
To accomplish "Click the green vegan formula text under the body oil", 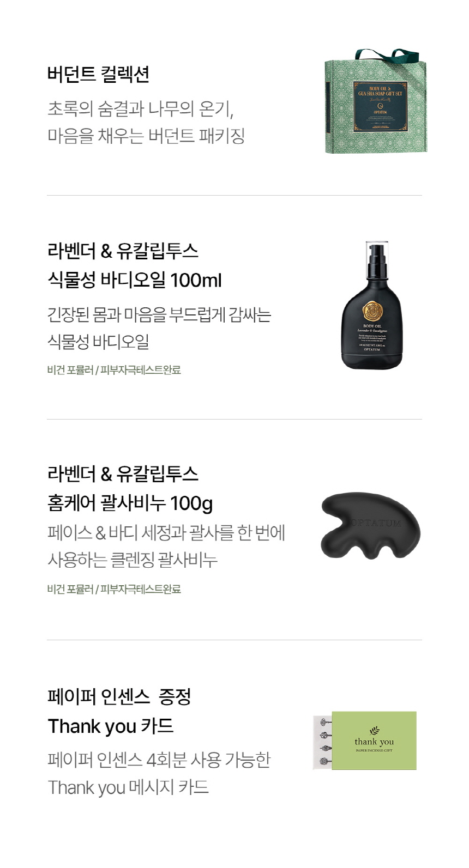I will coord(113,370).
